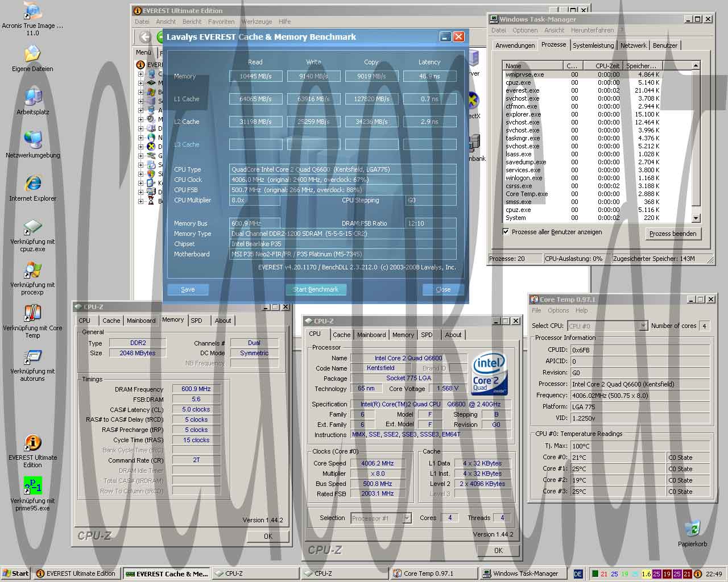Image resolution: width=728 pixels, height=582 pixels.
Task: Select the Papierkorb recycle bin
Action: point(692,529)
